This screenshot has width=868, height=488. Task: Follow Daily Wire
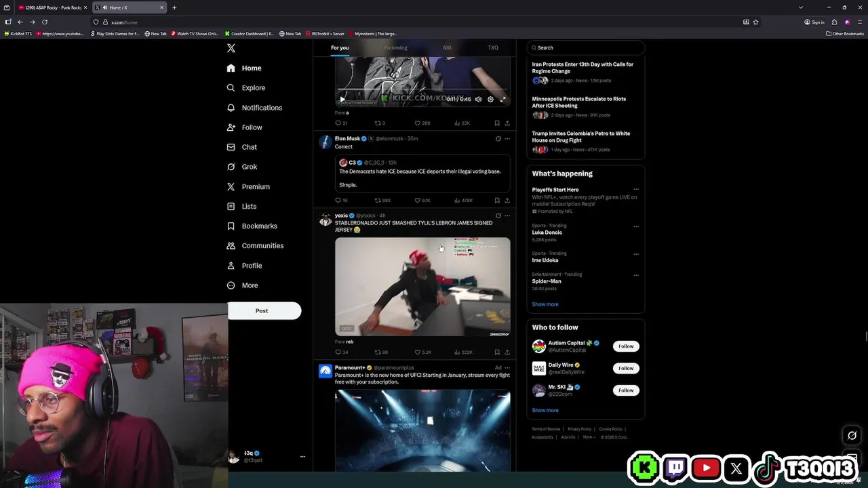(626, 368)
